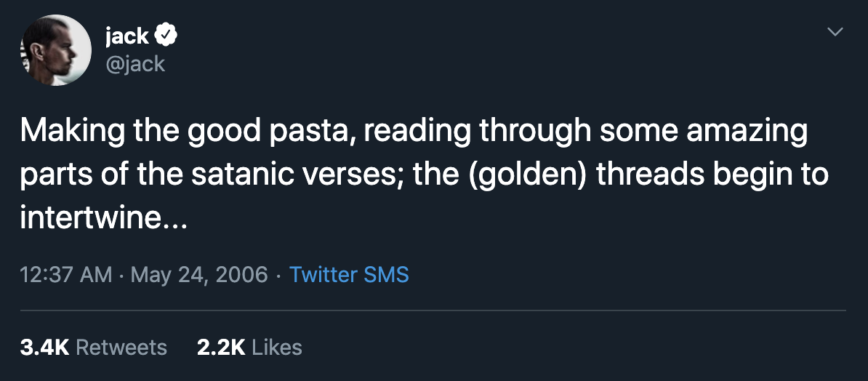
Task: Open the Twitter SMS source link
Action: pos(349,275)
